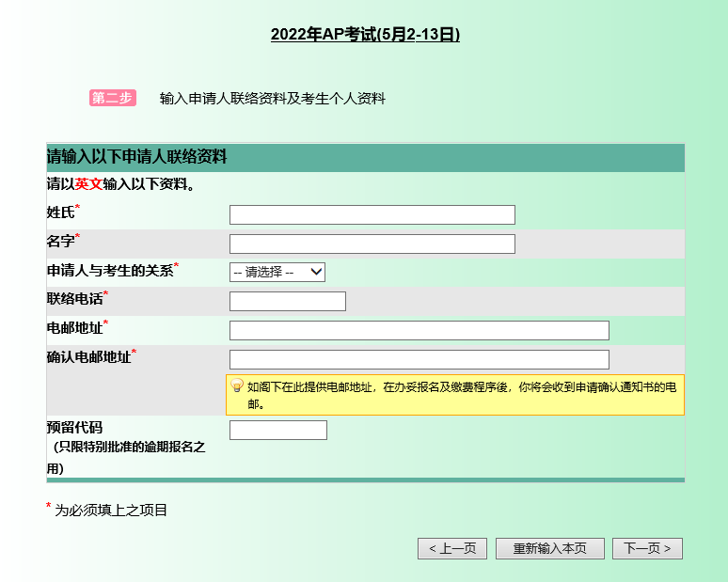Click the 名字 given name input field

tap(372, 244)
